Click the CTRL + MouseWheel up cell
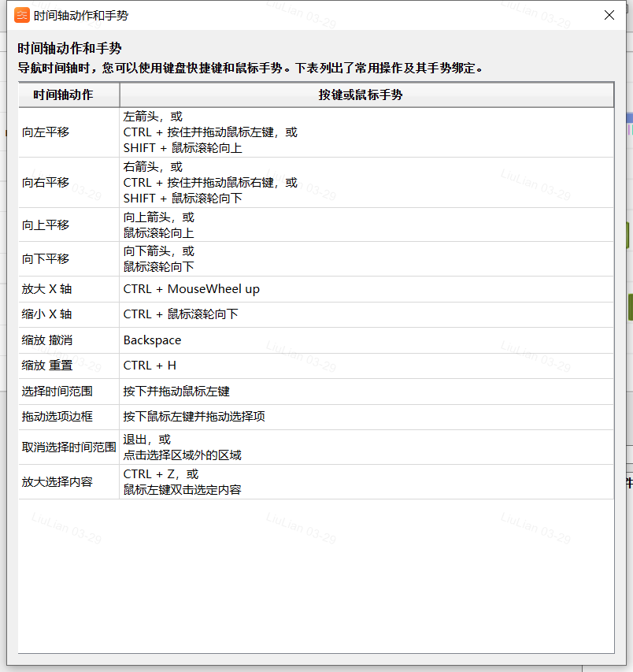Screen dimensions: 633x672 [x=367, y=289]
